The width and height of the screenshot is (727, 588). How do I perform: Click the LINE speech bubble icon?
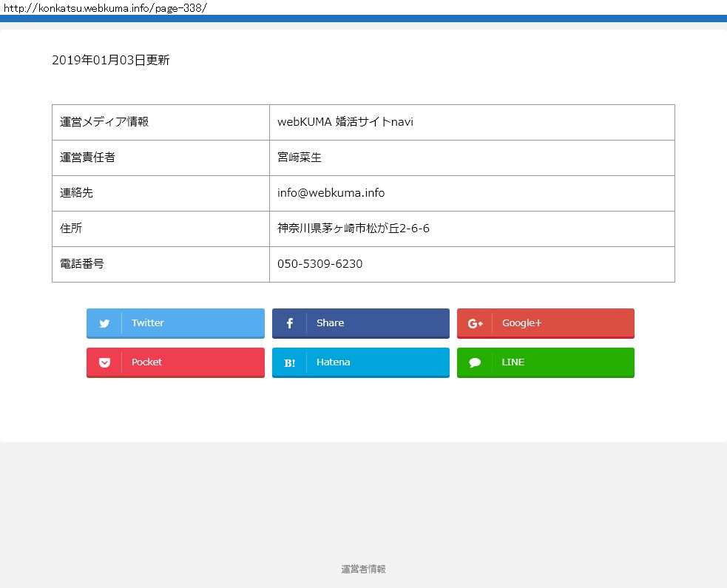pyautogui.click(x=475, y=362)
